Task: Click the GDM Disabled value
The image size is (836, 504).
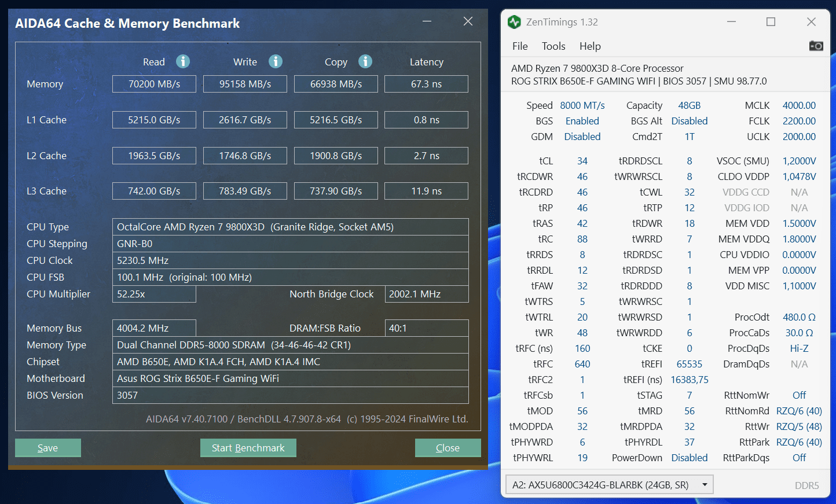Action: tap(582, 137)
